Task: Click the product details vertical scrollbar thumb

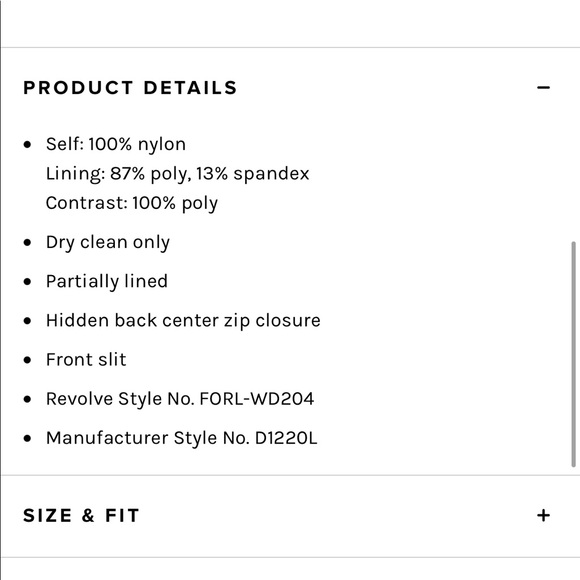Action: coord(573,354)
